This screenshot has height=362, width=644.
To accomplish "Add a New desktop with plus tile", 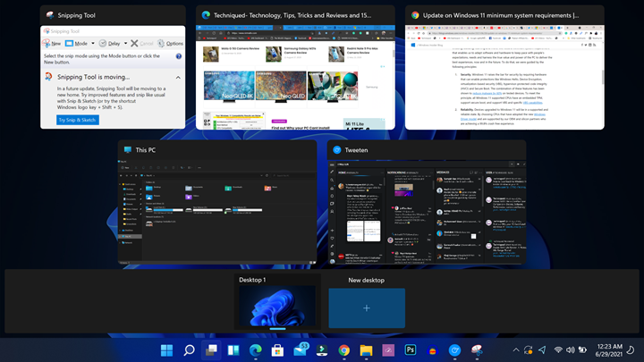I will [x=367, y=307].
